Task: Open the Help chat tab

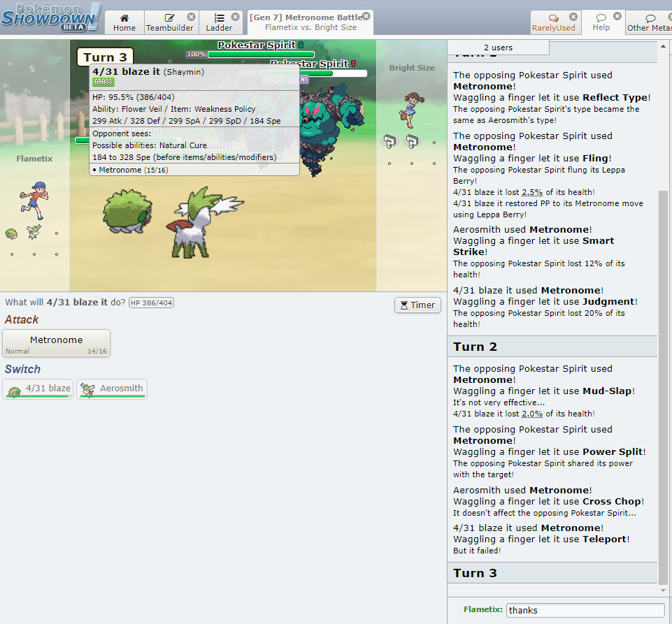Action: pos(601,22)
